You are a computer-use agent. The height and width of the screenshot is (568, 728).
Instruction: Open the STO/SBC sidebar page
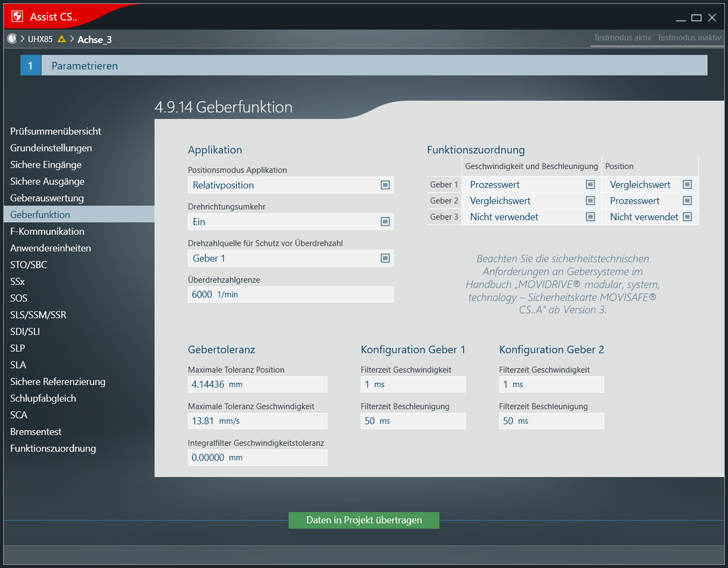pyautogui.click(x=29, y=264)
